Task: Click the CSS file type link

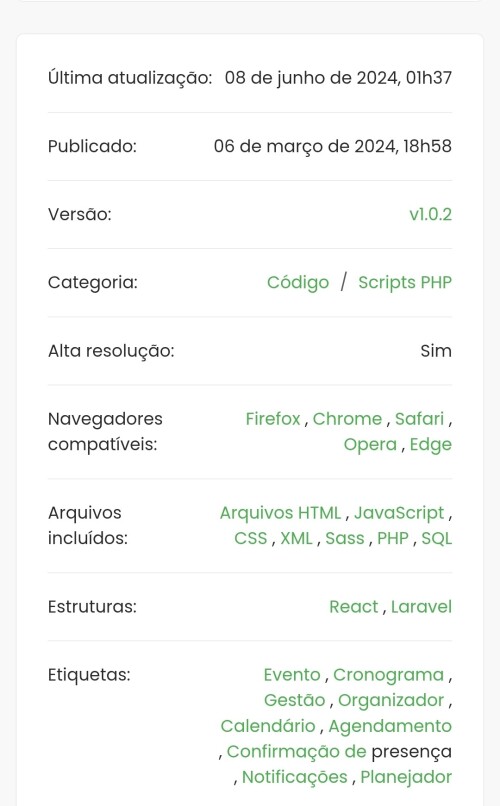Action: [x=251, y=538]
